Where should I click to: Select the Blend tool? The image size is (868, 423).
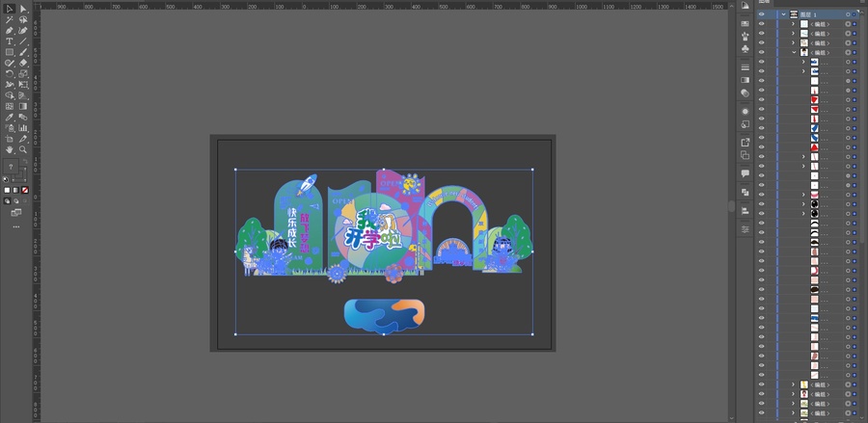23,118
